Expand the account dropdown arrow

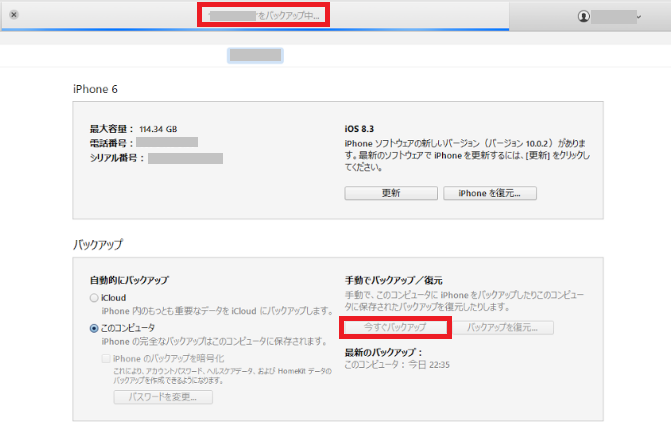pos(638,17)
